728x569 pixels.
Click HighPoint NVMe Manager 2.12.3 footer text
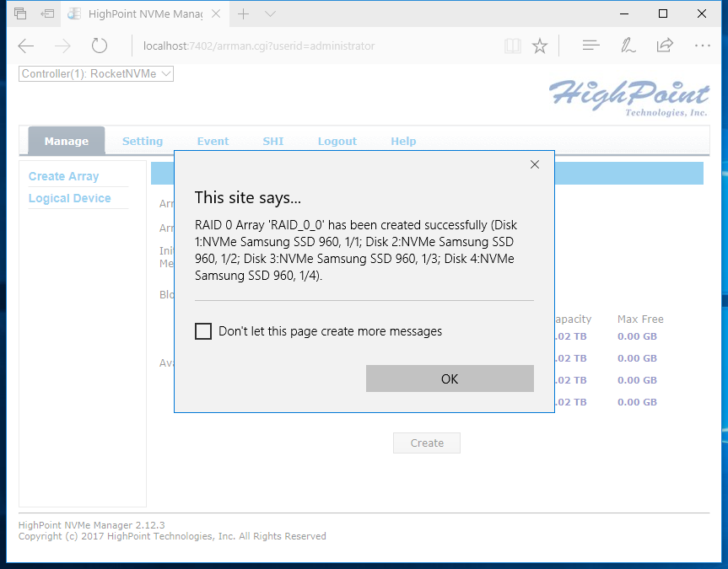pos(91,525)
